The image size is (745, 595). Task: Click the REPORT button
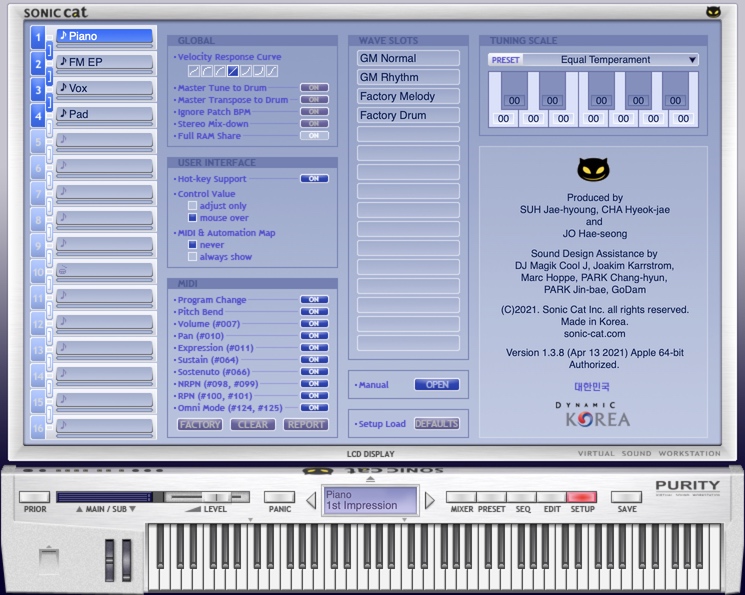tap(306, 424)
